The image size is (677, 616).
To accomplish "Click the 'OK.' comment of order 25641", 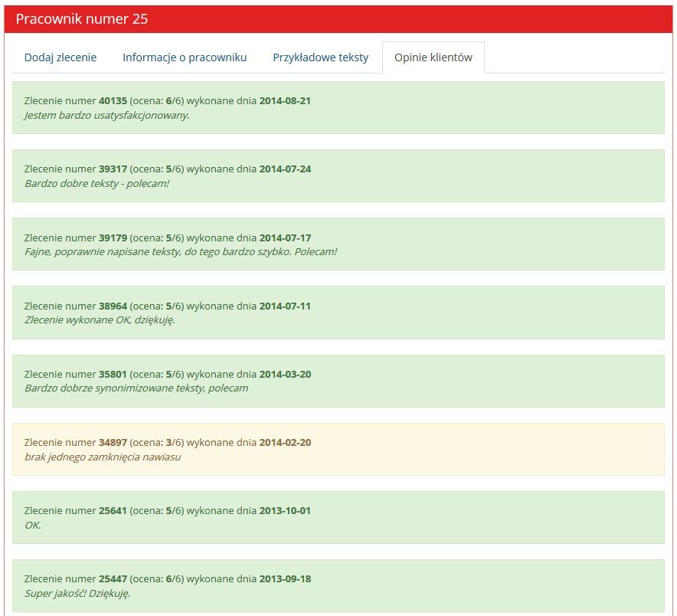I will 33,526.
